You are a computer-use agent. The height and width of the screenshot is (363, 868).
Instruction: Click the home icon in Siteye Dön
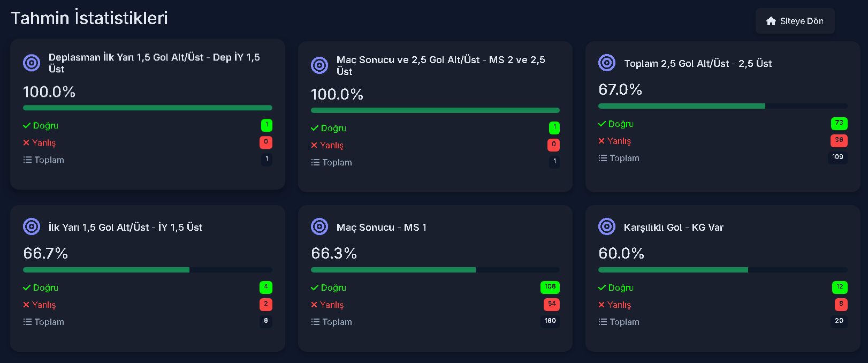point(771,21)
